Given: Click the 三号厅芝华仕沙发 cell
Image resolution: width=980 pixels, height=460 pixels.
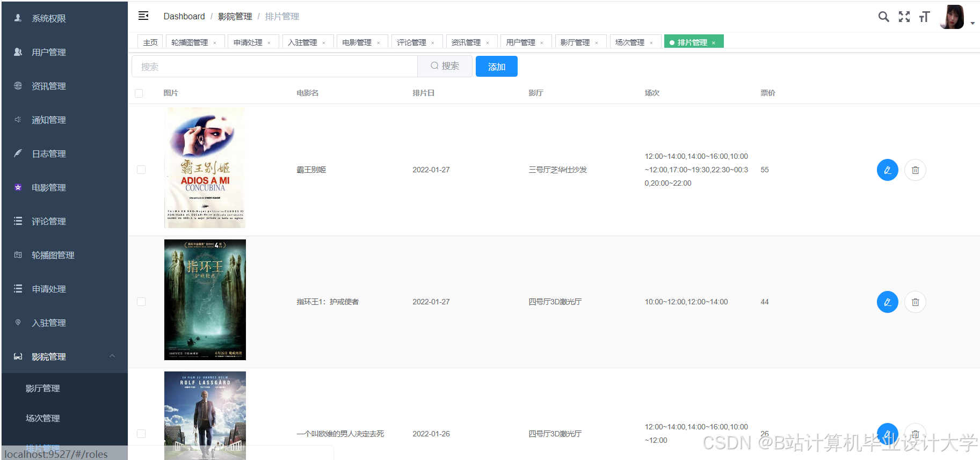Looking at the screenshot, I should (x=558, y=170).
